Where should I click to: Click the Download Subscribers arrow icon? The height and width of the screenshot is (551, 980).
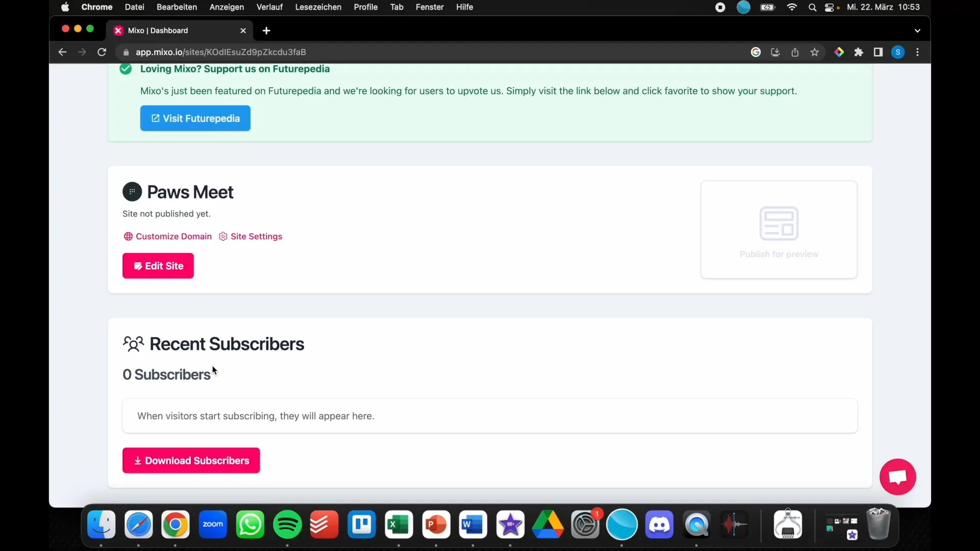pyautogui.click(x=137, y=460)
